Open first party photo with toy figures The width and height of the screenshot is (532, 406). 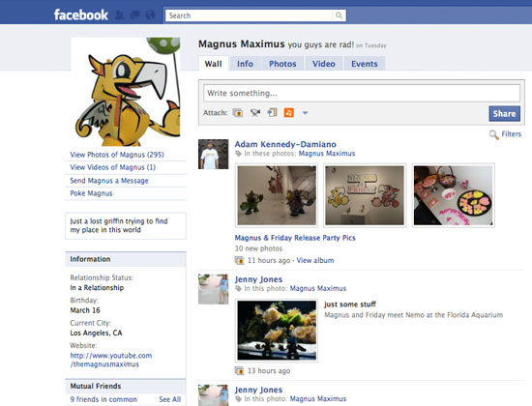pyautogui.click(x=277, y=195)
